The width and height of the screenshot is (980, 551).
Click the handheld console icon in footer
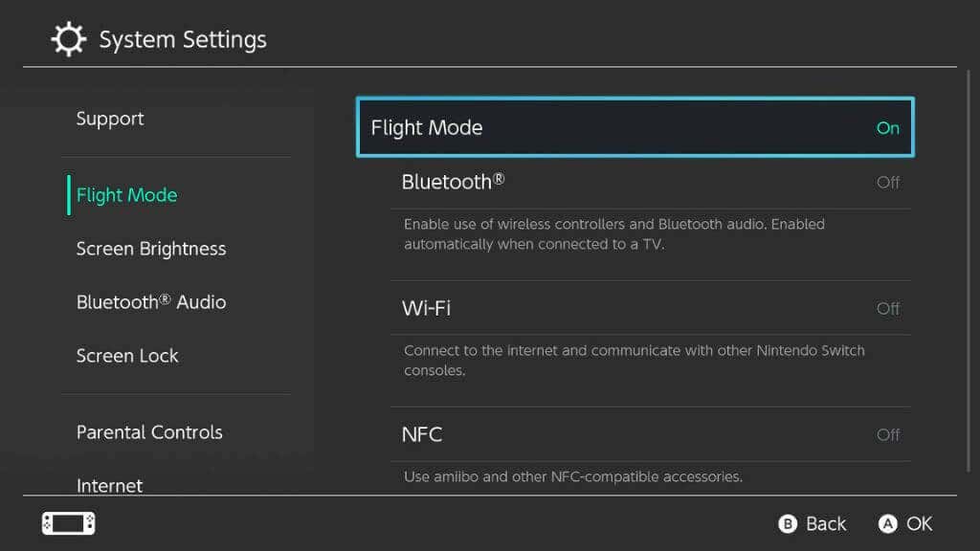(68, 523)
